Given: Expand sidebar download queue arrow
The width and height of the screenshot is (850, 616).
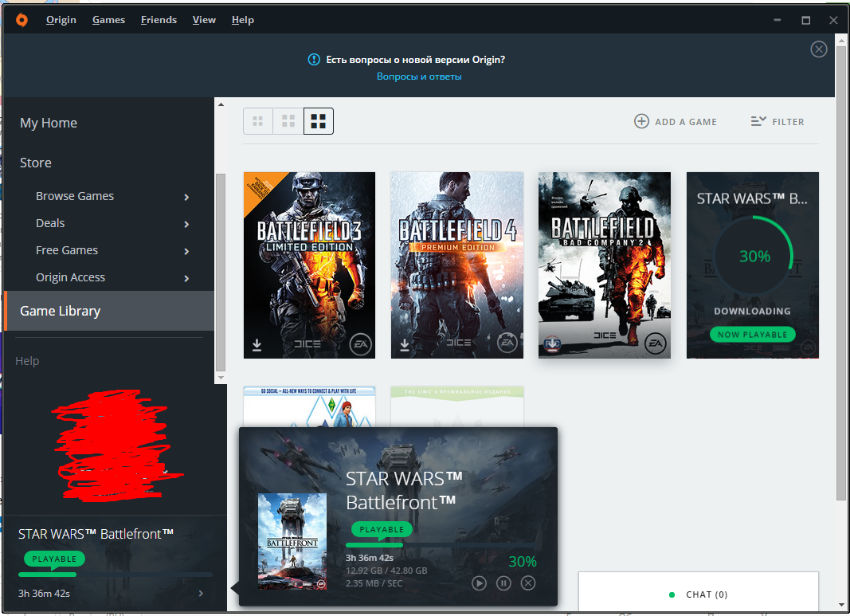Looking at the screenshot, I should pos(201,593).
